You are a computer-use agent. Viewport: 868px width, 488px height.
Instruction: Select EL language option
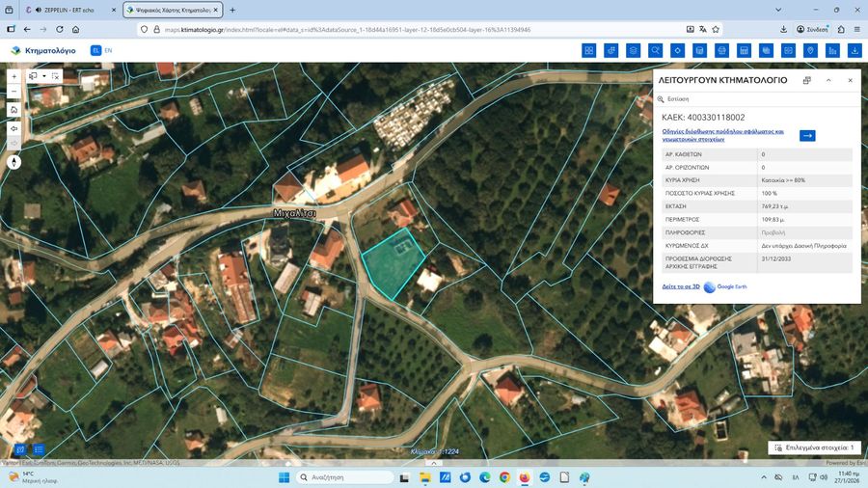95,50
